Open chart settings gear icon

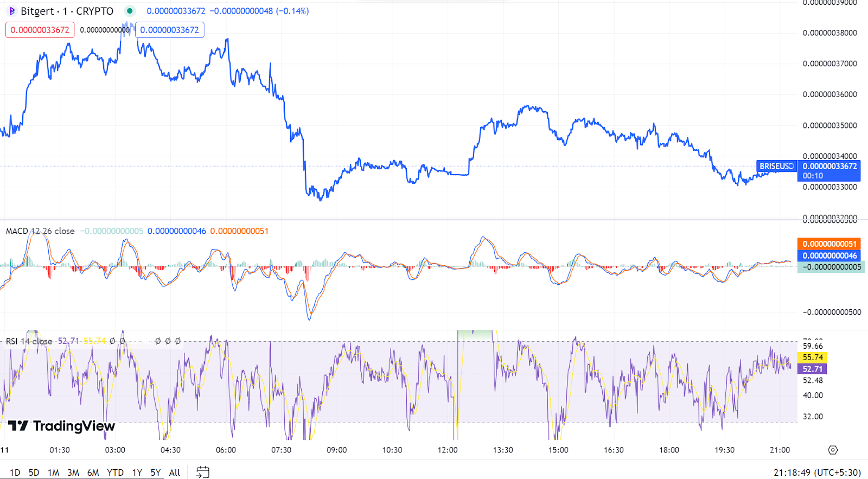[x=833, y=450]
